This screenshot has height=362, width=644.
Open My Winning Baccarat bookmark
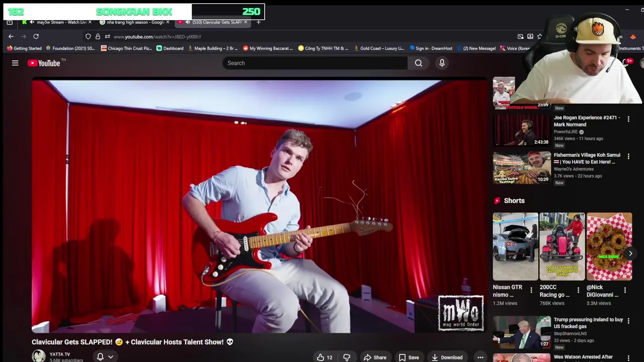point(268,48)
